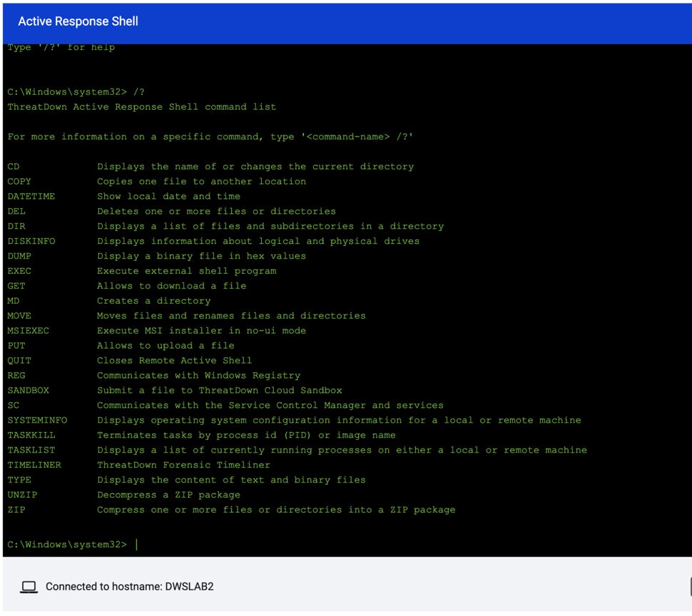Click the REG command name
The image size is (692, 616).
[x=16, y=376]
